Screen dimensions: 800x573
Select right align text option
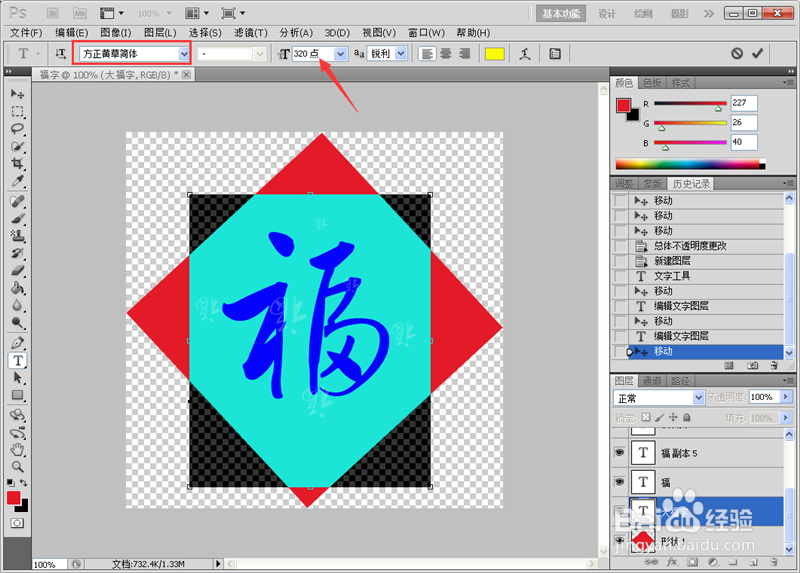(x=464, y=54)
